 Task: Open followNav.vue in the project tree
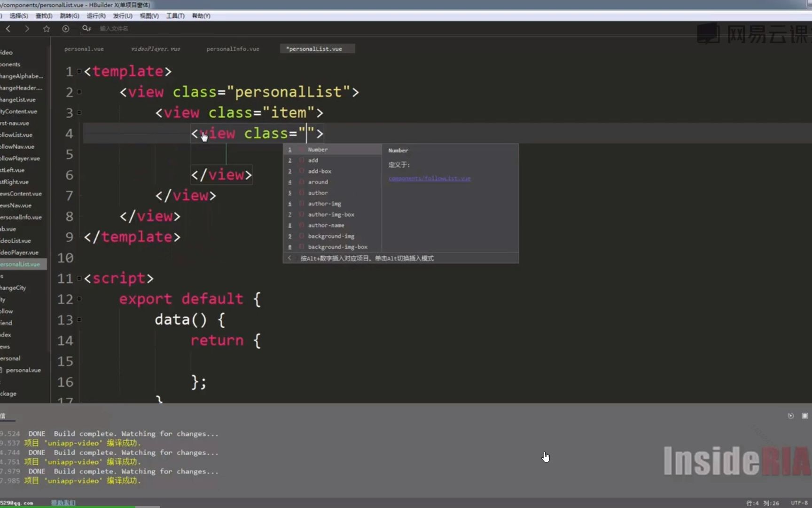pyautogui.click(x=17, y=147)
